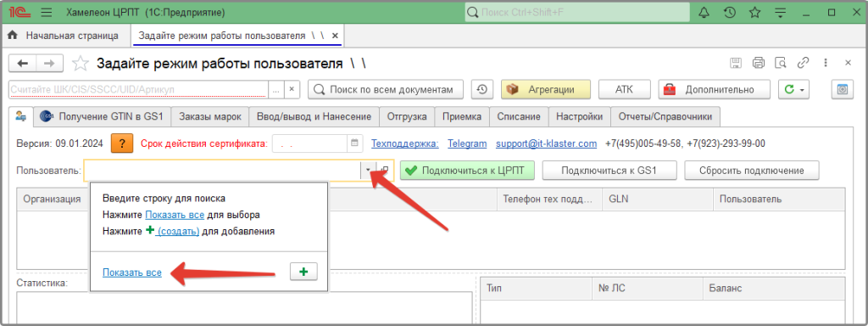Click the bottom Показать все link in popup
The height and width of the screenshot is (326, 868).
(132, 273)
